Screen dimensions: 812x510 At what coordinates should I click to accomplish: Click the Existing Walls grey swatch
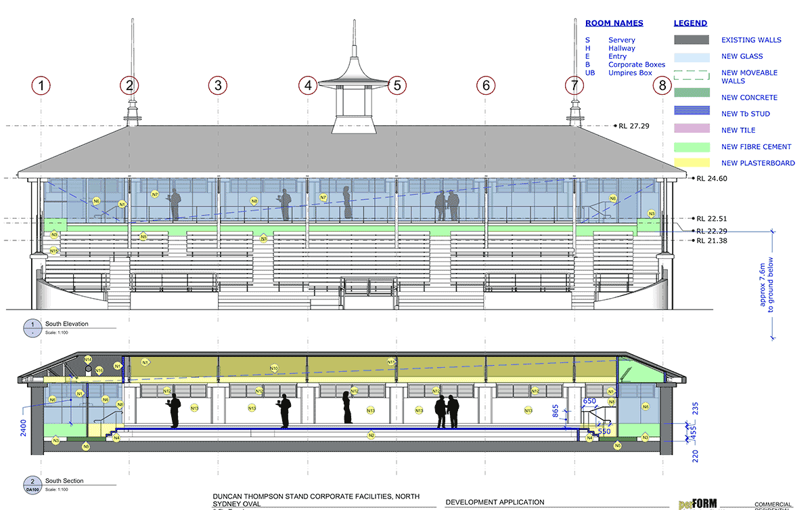coord(692,40)
